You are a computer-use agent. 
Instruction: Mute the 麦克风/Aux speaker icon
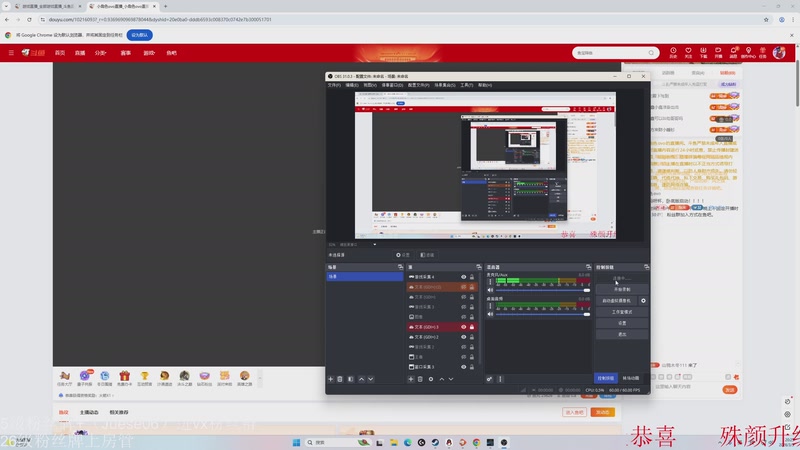490,290
